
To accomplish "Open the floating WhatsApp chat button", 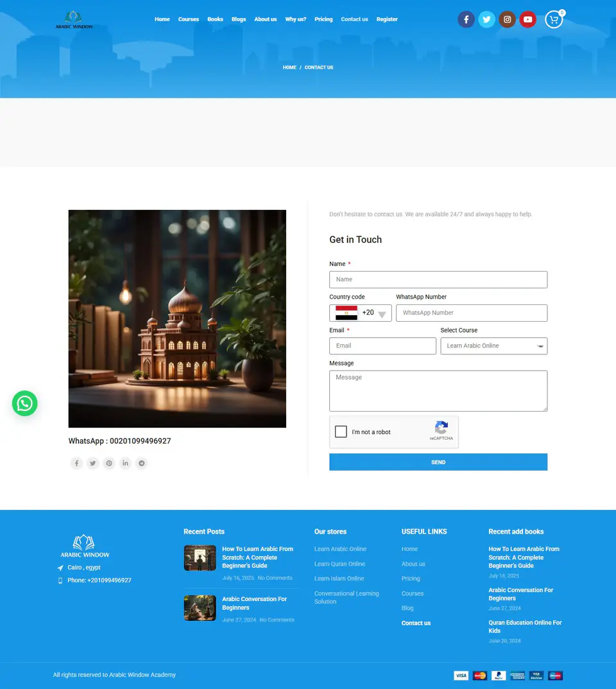I will pyautogui.click(x=24, y=403).
